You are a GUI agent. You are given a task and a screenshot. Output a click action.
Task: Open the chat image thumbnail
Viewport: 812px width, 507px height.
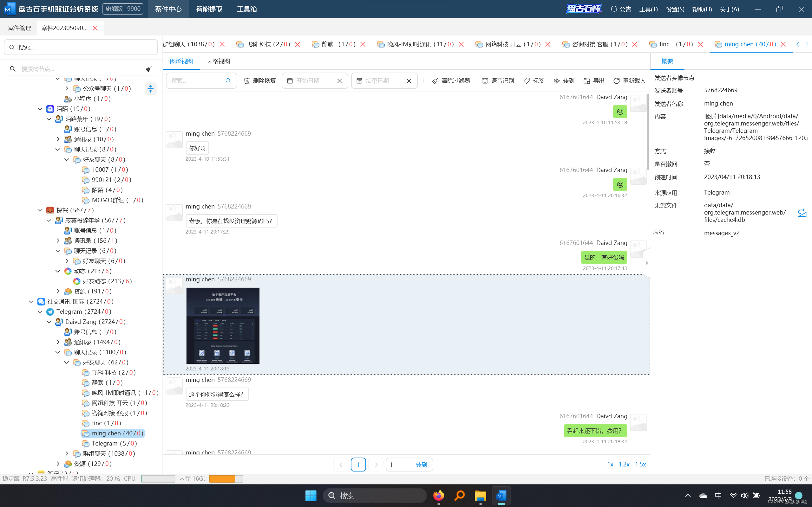pos(223,326)
